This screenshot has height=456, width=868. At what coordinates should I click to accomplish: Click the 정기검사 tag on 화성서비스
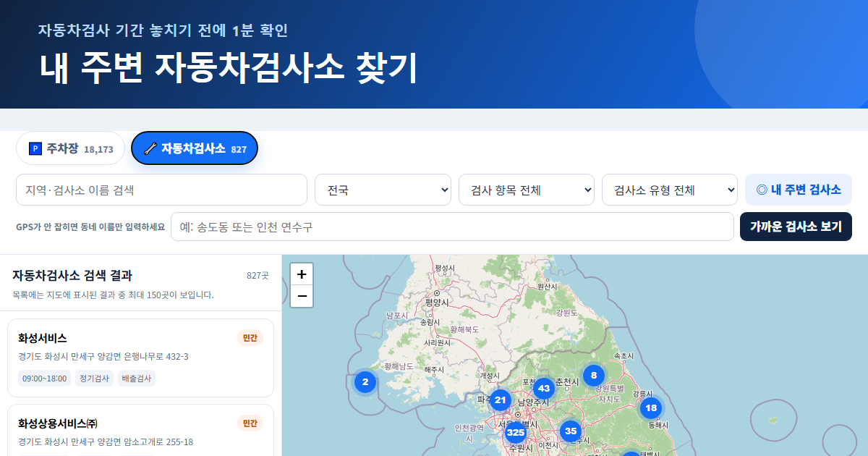95,378
